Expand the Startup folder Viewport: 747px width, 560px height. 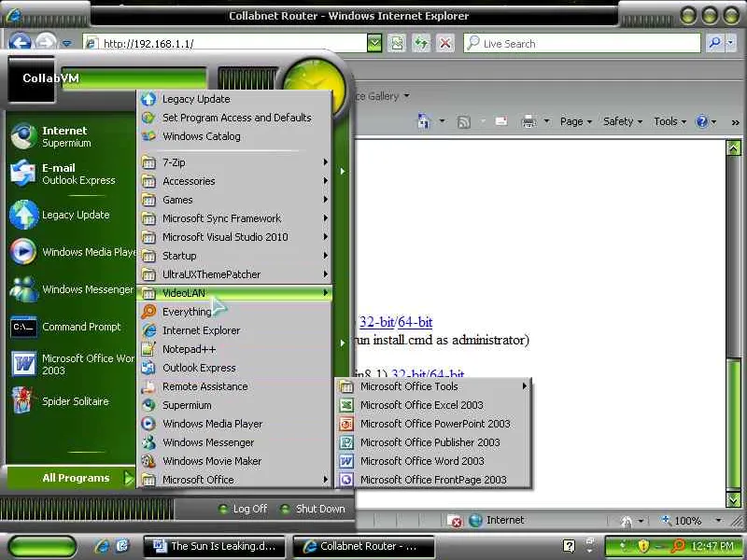tap(234, 256)
